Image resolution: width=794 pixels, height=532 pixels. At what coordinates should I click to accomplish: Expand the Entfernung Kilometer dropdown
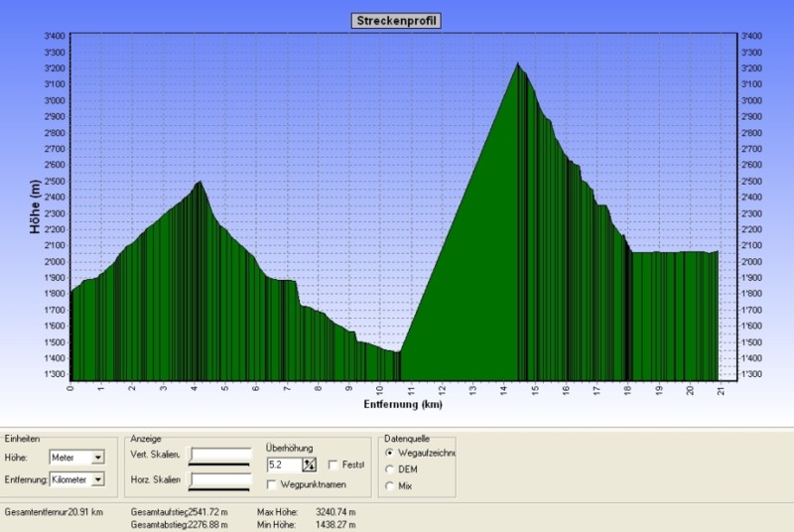(97, 479)
